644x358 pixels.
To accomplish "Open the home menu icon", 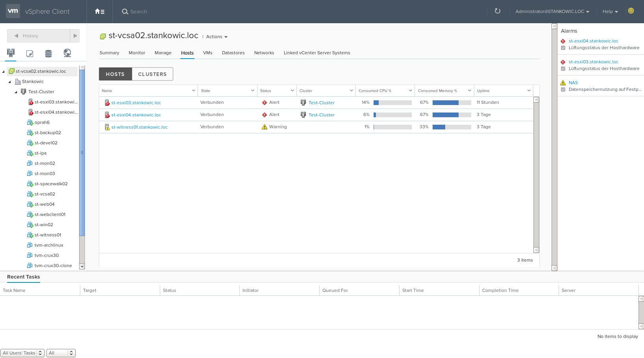I will coord(100,11).
